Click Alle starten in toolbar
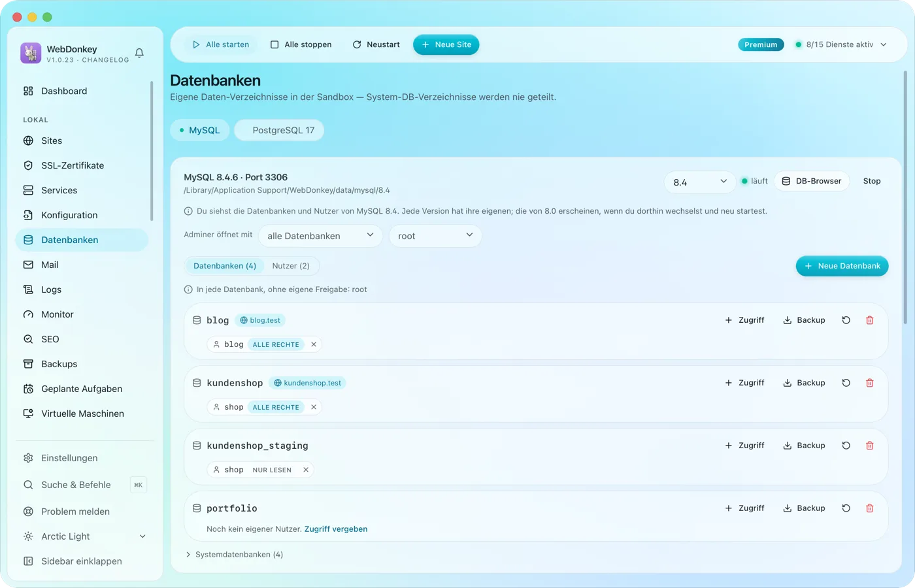The width and height of the screenshot is (915, 588). (221, 44)
